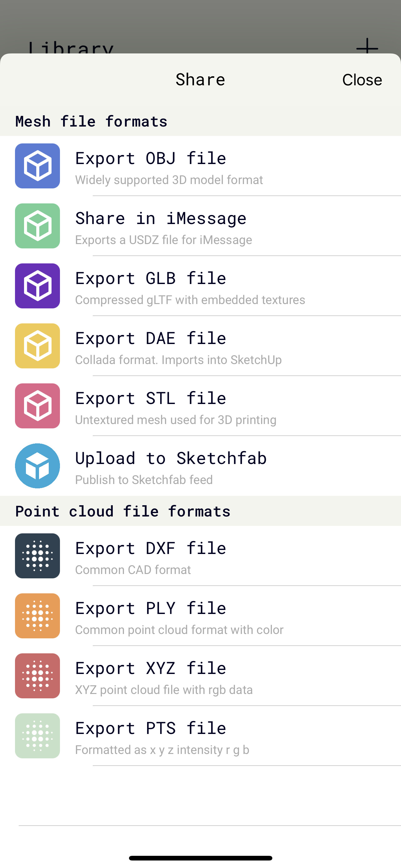Tap the pale green PTS icon

(x=37, y=736)
